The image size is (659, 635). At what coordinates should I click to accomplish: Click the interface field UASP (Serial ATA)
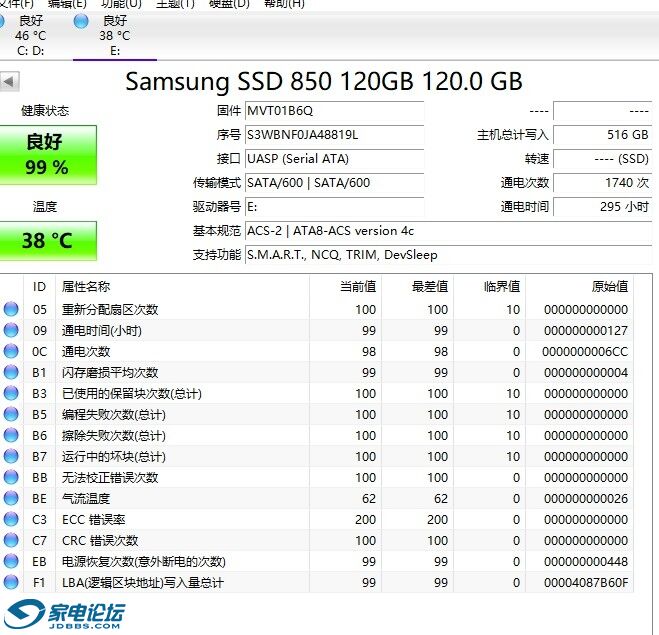tap(334, 159)
